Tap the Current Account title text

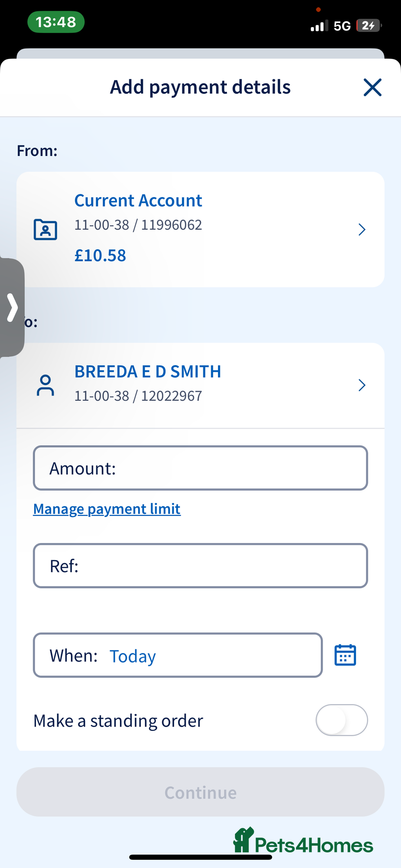[x=138, y=201]
